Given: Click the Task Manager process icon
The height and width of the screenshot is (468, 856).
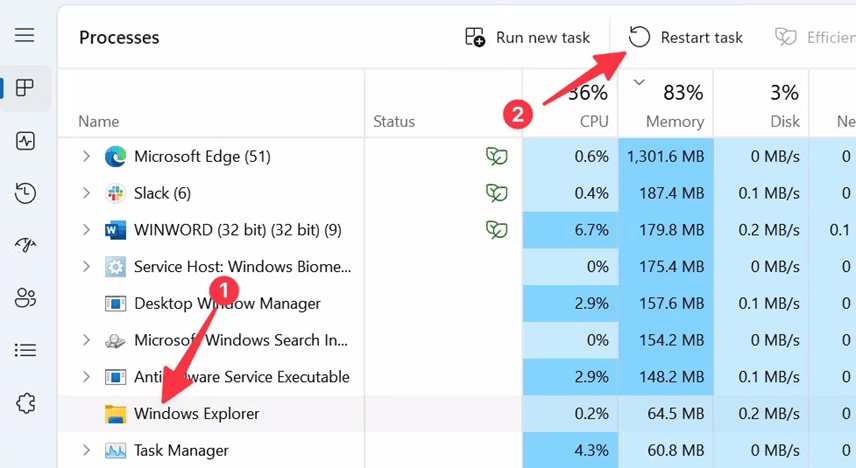Looking at the screenshot, I should [x=115, y=451].
